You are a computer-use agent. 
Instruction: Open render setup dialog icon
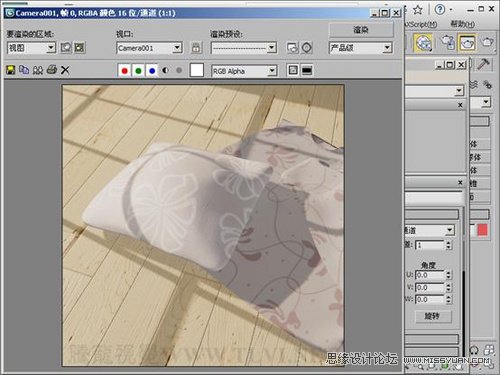pyautogui.click(x=292, y=48)
